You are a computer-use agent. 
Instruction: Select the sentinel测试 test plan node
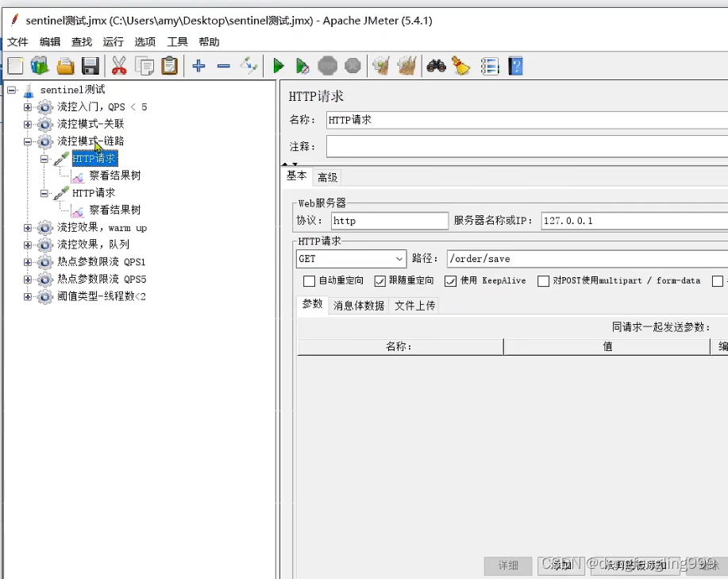[72, 90]
